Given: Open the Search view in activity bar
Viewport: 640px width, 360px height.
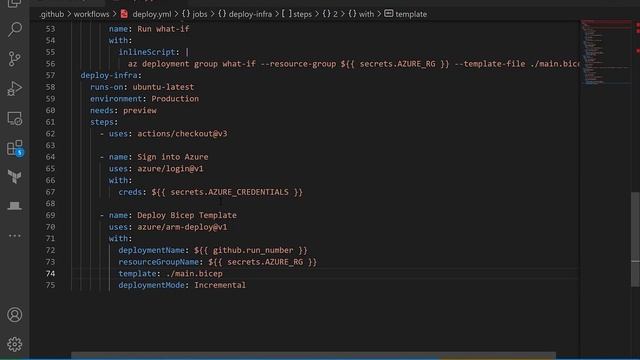Looking at the screenshot, I should (x=15, y=29).
